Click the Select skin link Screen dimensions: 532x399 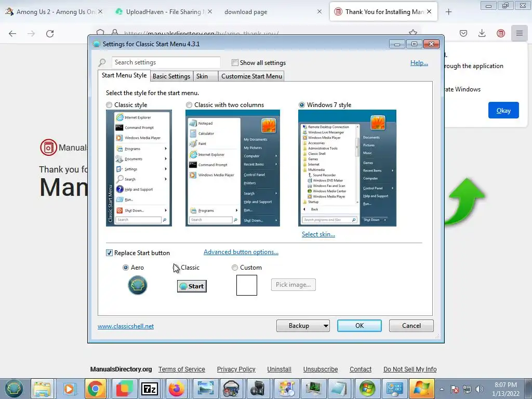coord(318,234)
